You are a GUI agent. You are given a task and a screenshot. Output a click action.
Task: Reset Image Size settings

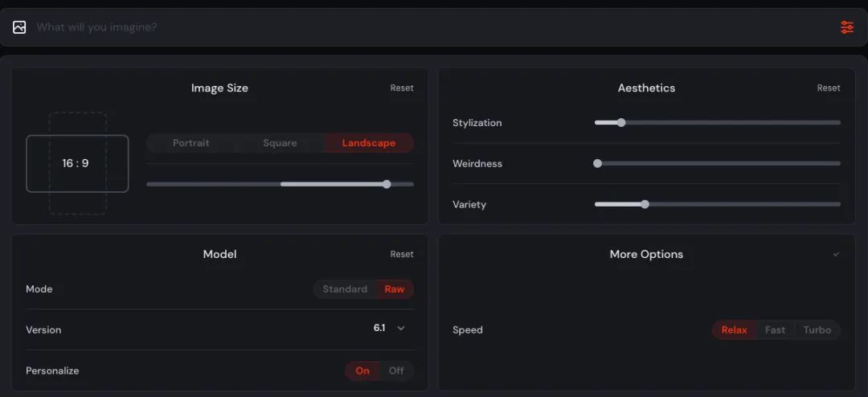(x=402, y=88)
